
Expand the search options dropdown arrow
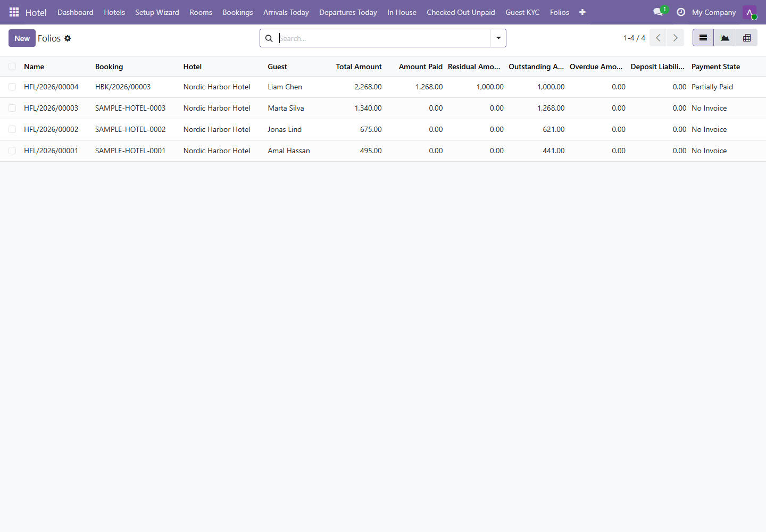point(498,38)
